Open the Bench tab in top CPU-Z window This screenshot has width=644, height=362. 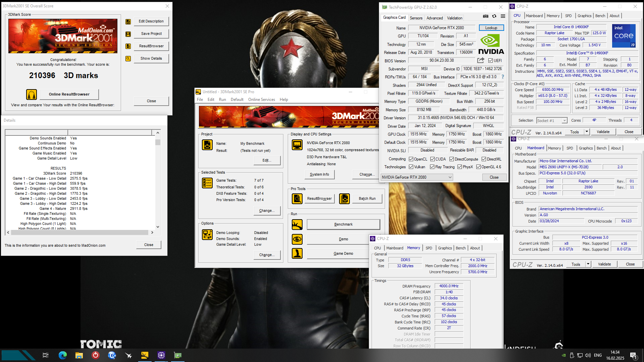600,16
